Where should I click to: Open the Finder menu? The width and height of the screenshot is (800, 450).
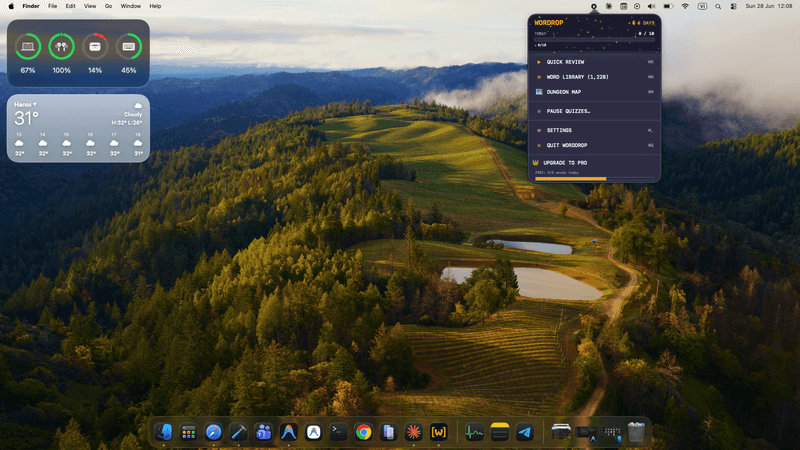point(31,6)
